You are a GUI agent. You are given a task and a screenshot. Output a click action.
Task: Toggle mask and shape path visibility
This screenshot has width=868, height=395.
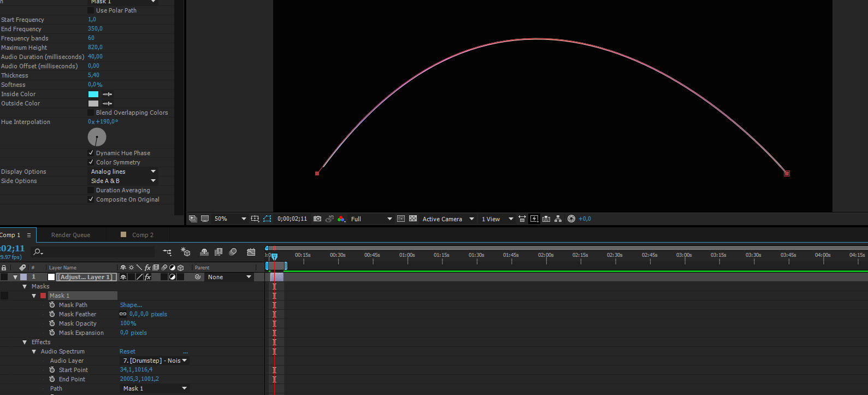[x=267, y=219]
